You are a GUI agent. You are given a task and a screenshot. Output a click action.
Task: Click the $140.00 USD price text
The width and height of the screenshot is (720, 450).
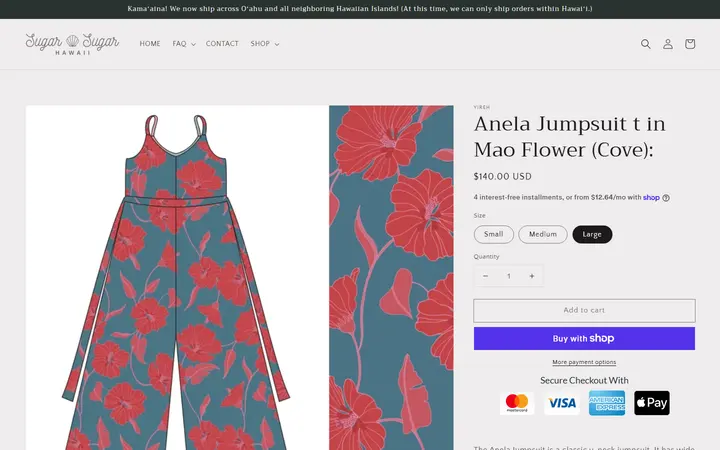(502, 176)
